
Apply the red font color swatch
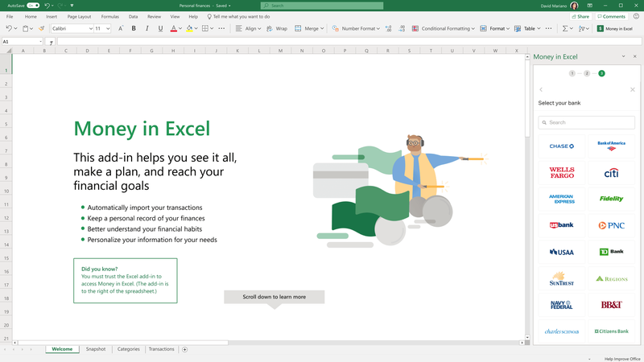[x=173, y=28]
